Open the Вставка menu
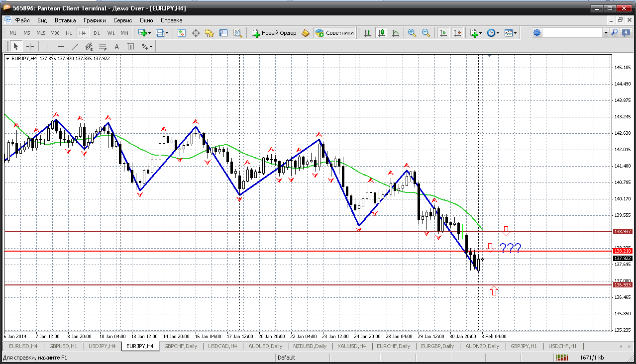This screenshot has width=636, height=364. [65, 20]
